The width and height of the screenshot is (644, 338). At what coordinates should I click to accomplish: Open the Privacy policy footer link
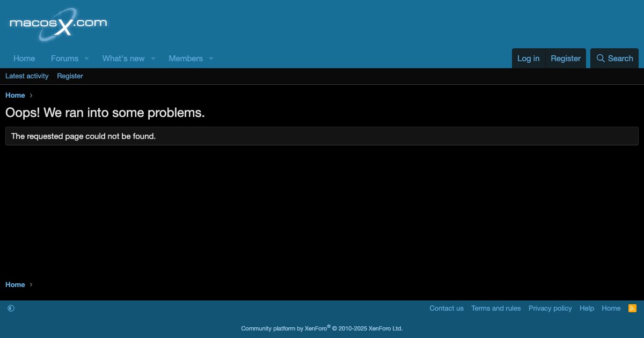point(550,308)
